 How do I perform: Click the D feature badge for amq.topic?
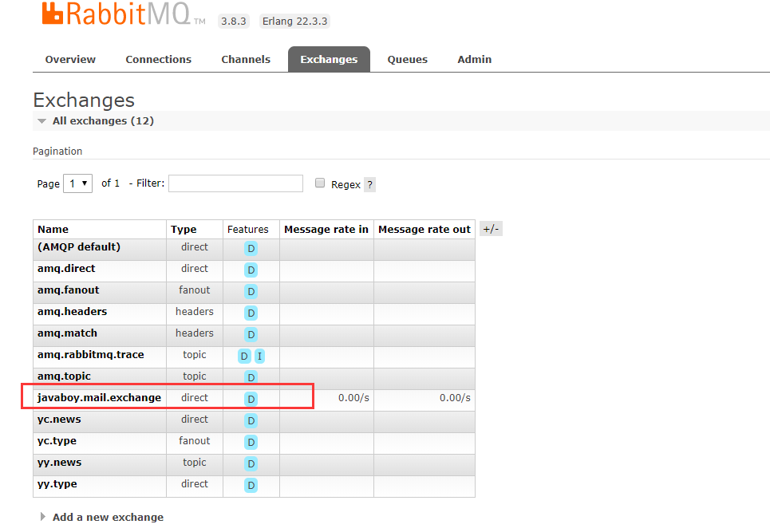251,377
